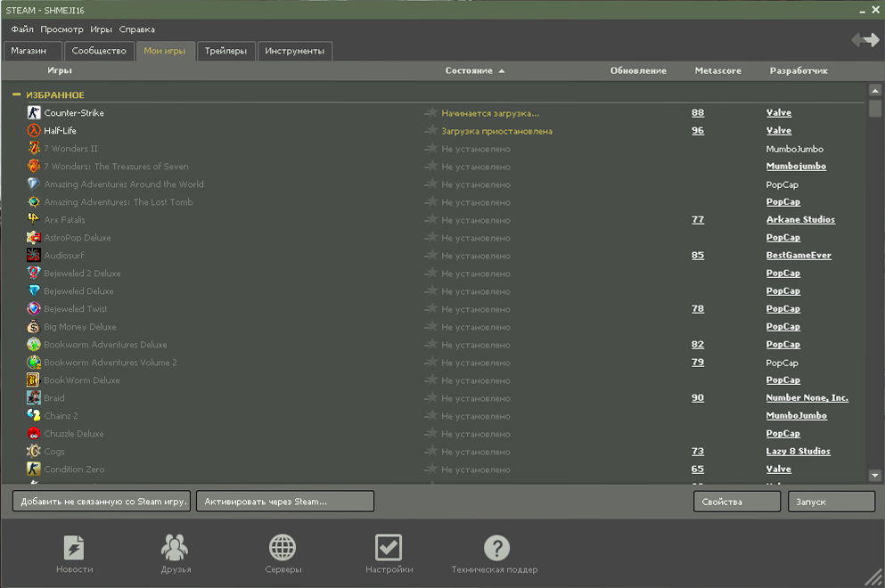Screen dimensions: 885x588
Task: Open the Друзья friends icon
Action: click(175, 547)
